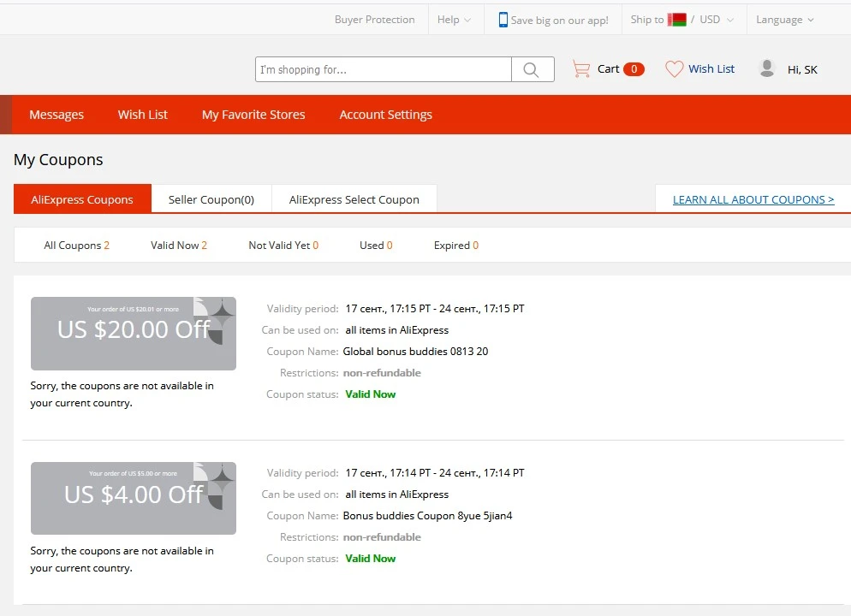Viewport: 851px width, 616px height.
Task: Select the AliExpress Coupons tab
Action: (x=82, y=199)
